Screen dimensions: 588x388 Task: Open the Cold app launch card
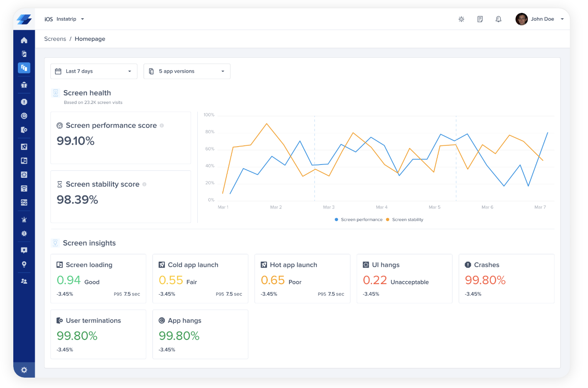click(201, 279)
